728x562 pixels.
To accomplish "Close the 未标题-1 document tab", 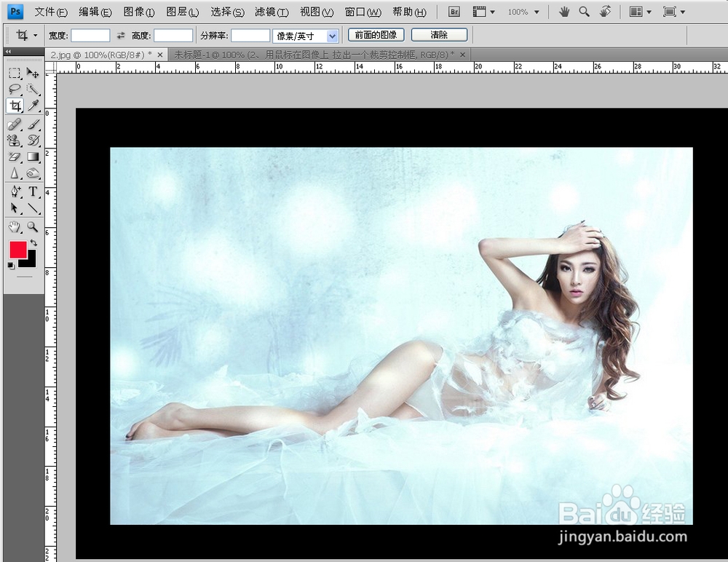I will tap(462, 55).
